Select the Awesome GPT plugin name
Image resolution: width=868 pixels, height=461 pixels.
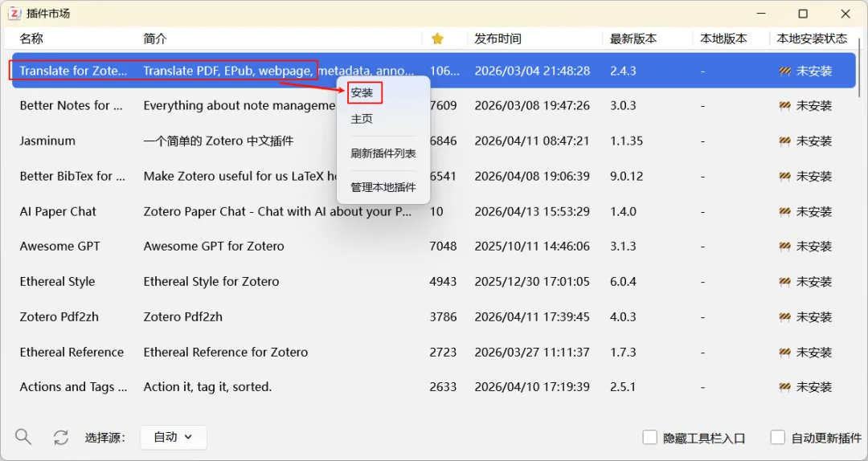[x=59, y=247]
